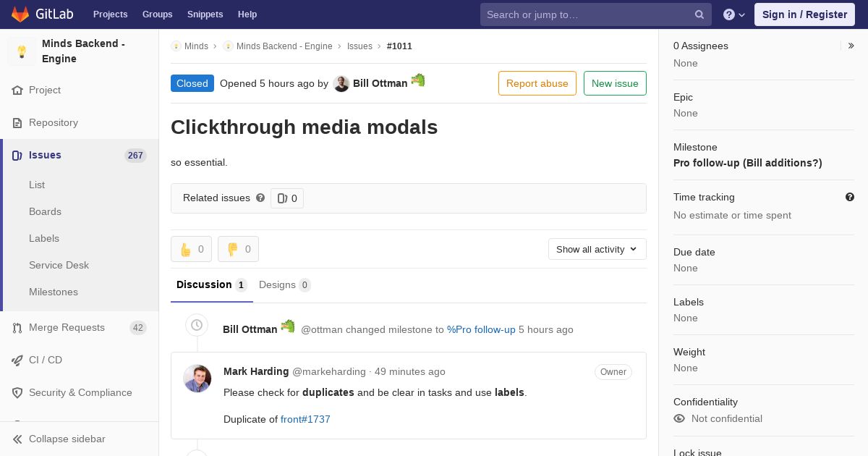Click Bill Ottman's avatar in header

click(341, 84)
